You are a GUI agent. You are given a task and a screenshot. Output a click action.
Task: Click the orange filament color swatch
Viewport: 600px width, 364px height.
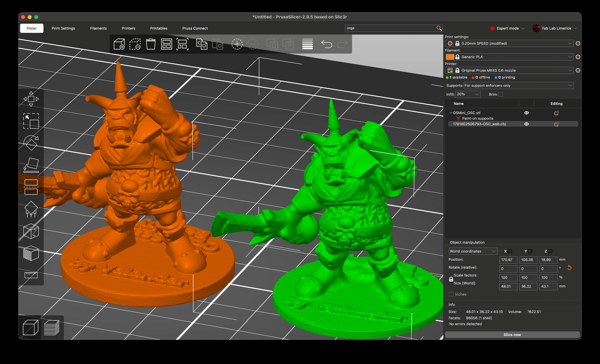pyautogui.click(x=450, y=57)
